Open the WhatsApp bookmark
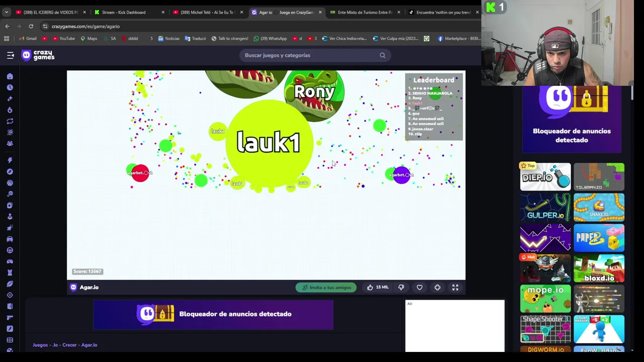 (270, 38)
